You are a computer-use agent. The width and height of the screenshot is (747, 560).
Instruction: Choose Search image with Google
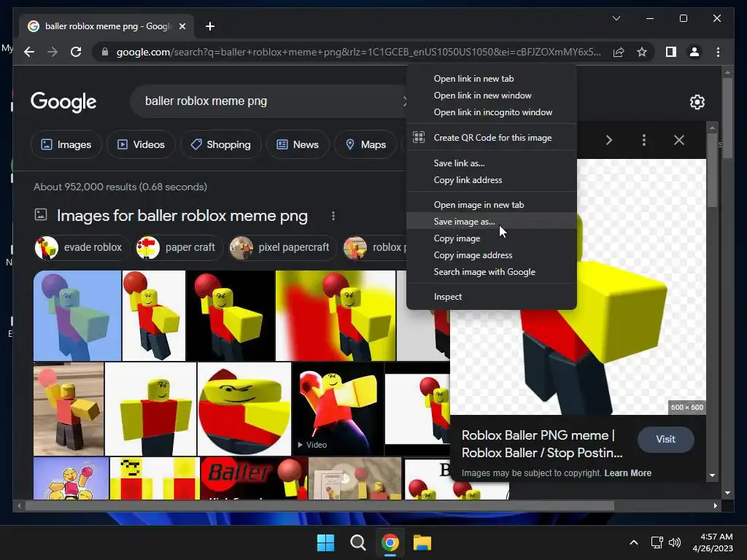[492, 272]
